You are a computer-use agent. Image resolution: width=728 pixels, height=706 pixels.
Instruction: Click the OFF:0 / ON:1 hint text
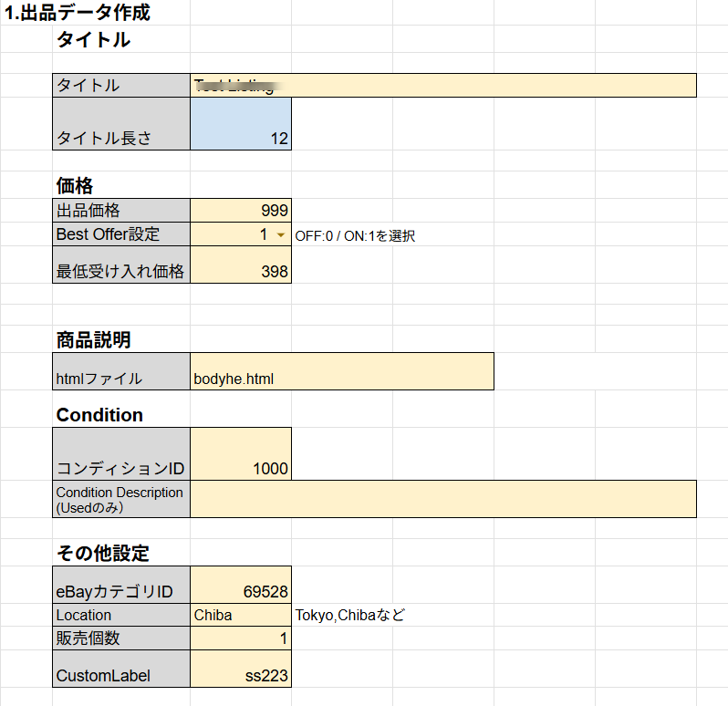(x=355, y=235)
